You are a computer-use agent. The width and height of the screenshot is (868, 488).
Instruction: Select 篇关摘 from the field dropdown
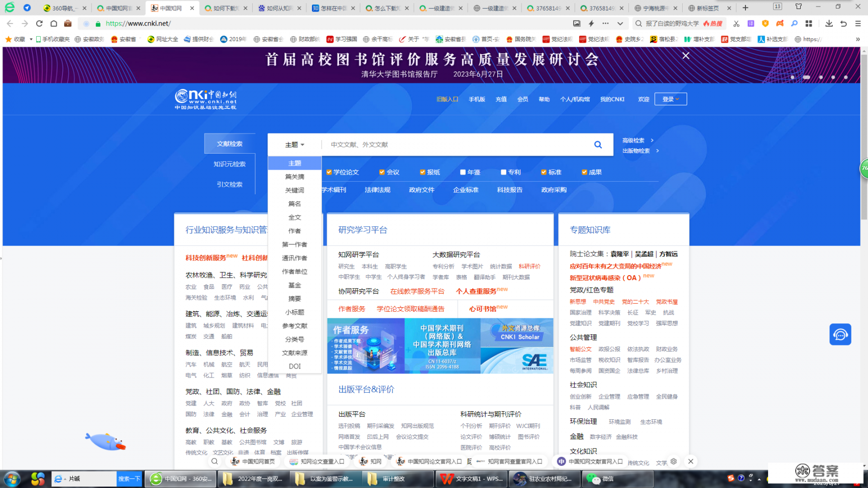point(295,177)
